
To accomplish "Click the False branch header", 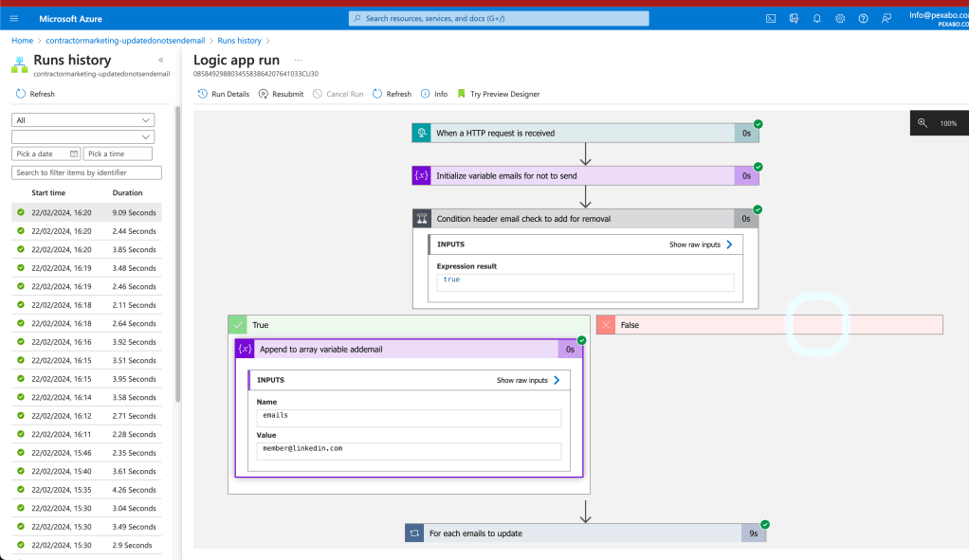I will click(x=769, y=325).
